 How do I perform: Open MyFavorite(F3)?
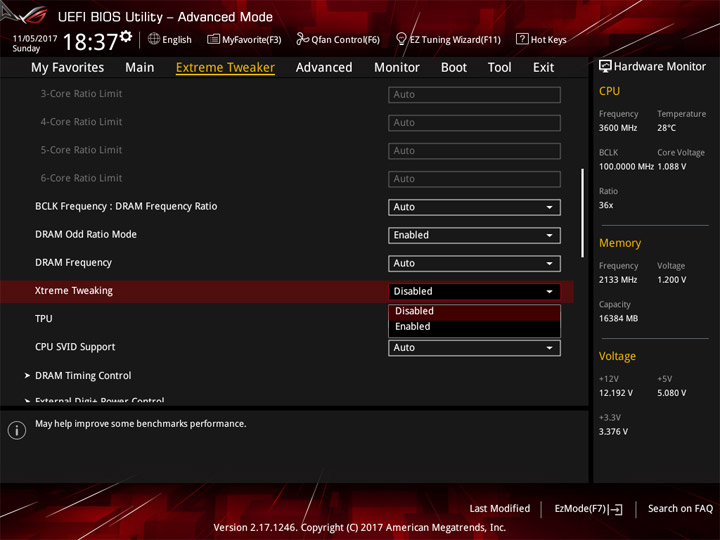pyautogui.click(x=244, y=39)
